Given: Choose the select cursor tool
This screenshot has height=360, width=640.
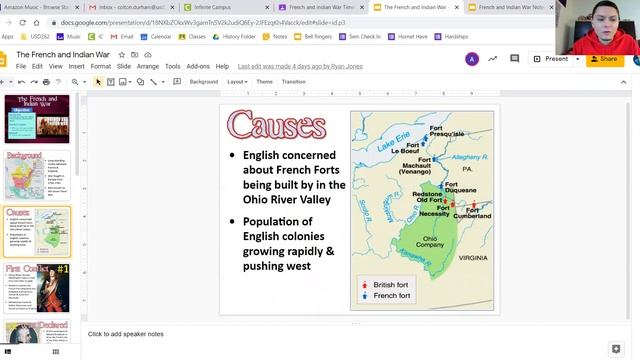Looking at the screenshot, I should click(98, 82).
